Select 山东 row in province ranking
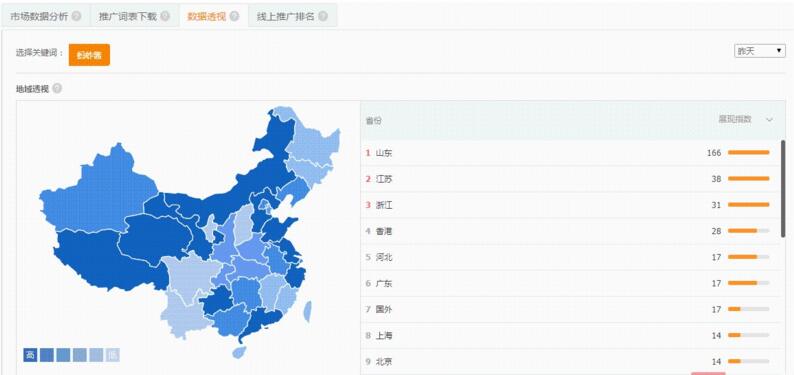The width and height of the screenshot is (794, 375). (571, 153)
